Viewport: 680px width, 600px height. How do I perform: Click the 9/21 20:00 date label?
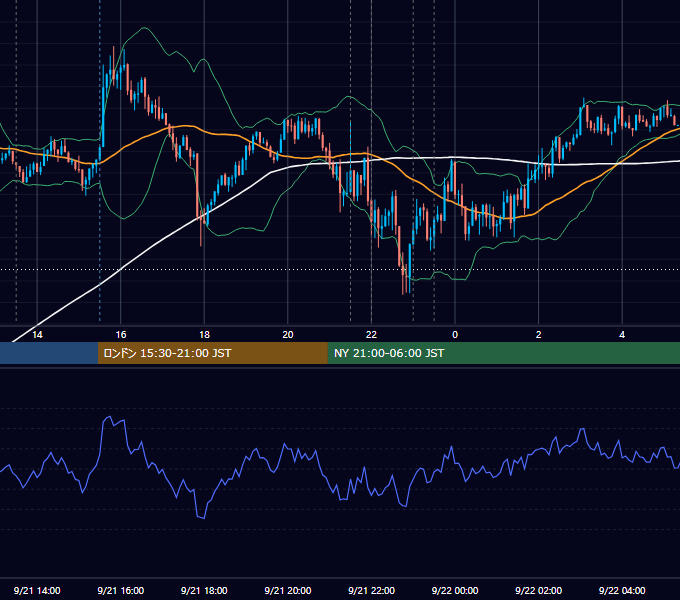tap(288, 590)
